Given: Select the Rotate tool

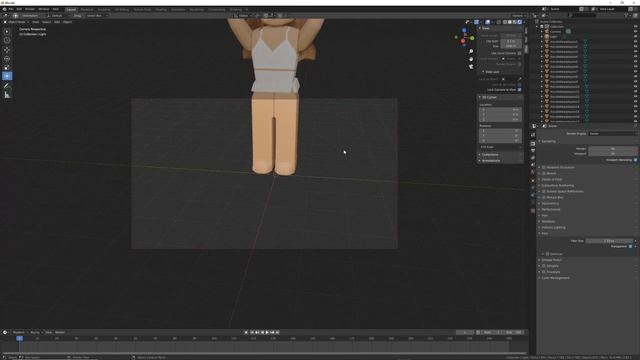Looking at the screenshot, I should [x=7, y=59].
